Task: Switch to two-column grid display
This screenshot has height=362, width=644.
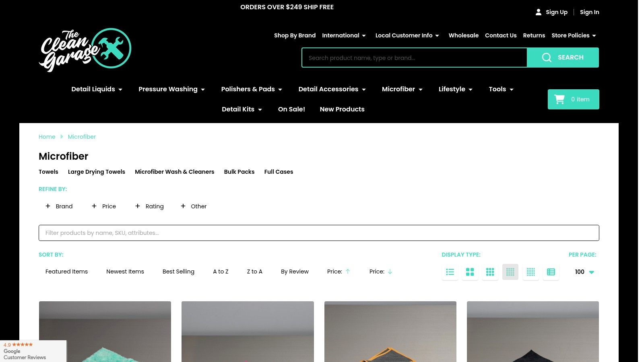Action: click(x=470, y=272)
